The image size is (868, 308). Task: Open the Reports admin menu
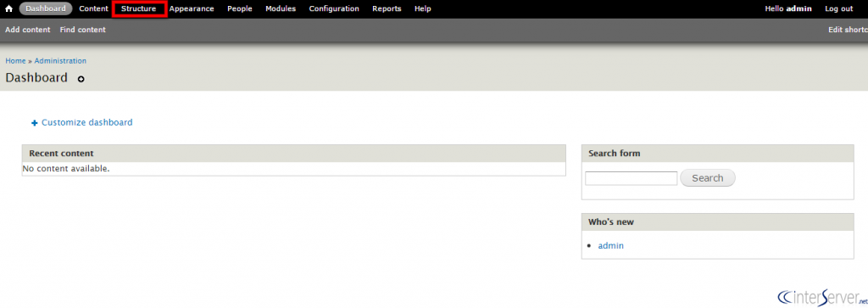coord(387,8)
